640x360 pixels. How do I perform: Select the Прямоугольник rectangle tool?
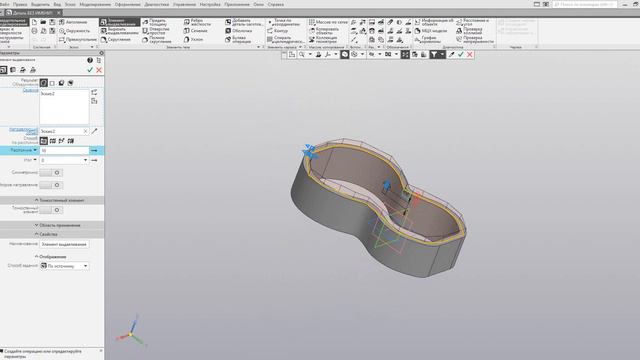point(78,40)
